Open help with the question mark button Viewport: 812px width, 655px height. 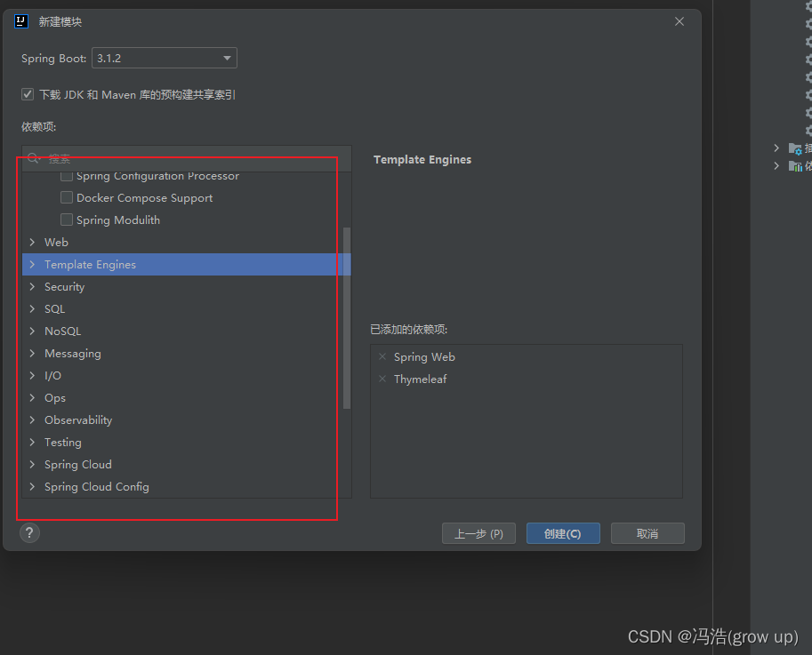pyautogui.click(x=29, y=533)
